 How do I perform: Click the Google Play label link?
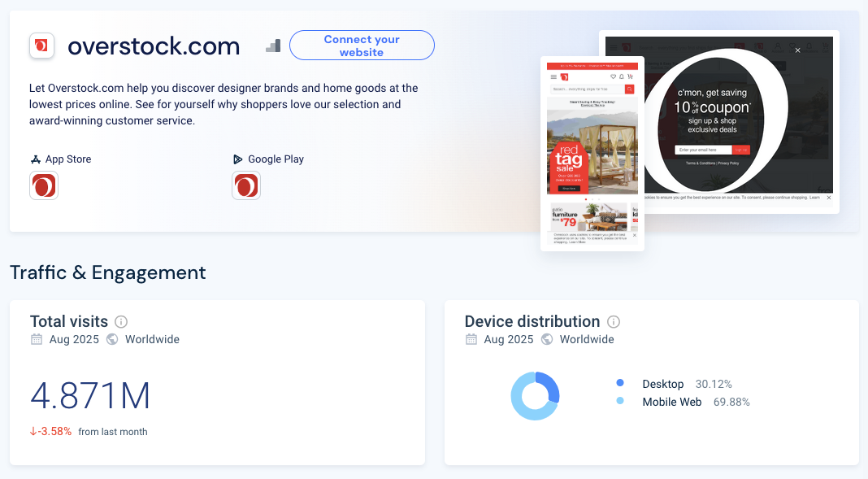268,159
